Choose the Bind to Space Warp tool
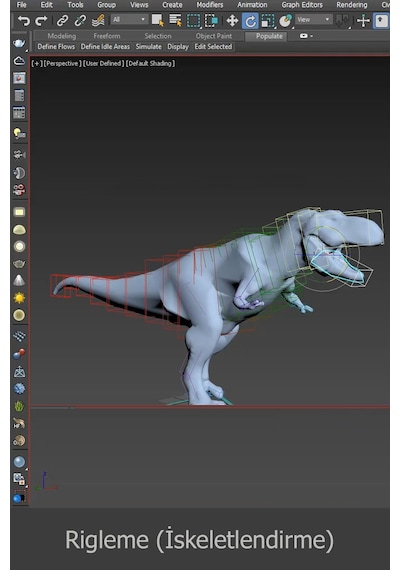This screenshot has height=570, width=400. 98,21
